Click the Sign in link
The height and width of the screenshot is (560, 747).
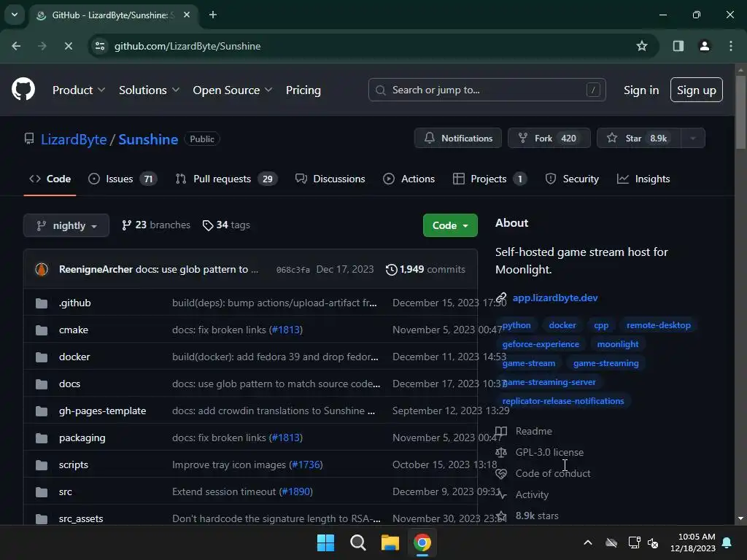click(641, 90)
